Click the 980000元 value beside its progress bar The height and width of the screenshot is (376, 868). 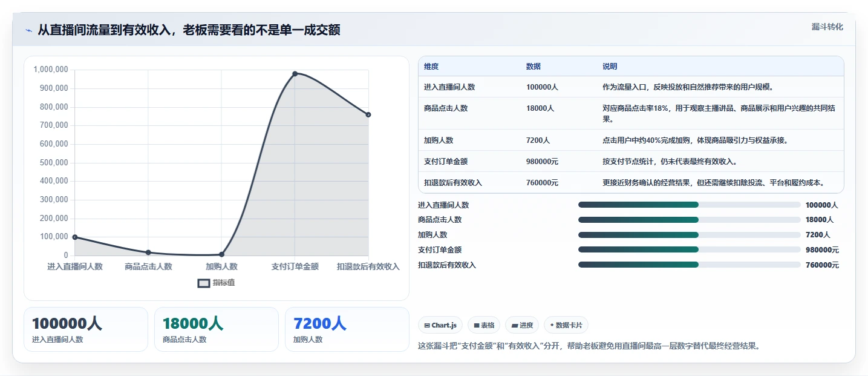pyautogui.click(x=822, y=250)
